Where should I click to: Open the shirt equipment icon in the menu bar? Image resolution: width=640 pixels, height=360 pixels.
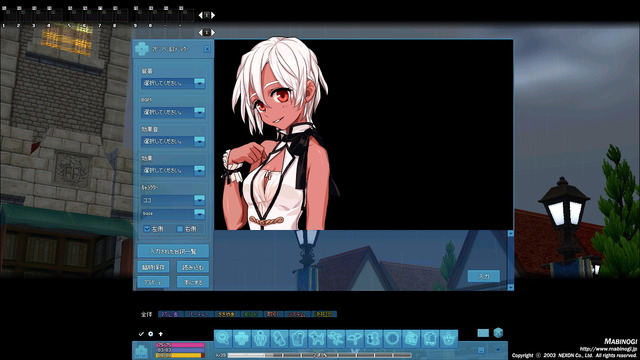[298, 338]
